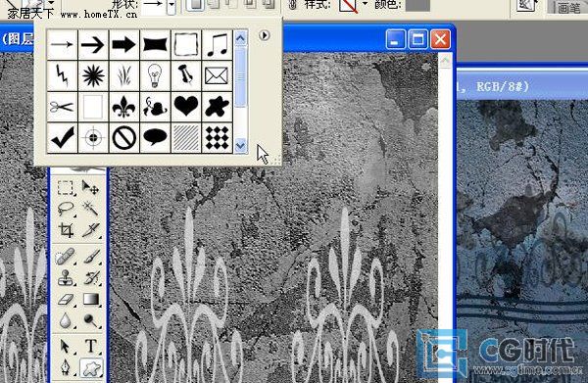Collapse the shape dropdown arrow in options bar
The image size is (588, 383).
coord(171,6)
